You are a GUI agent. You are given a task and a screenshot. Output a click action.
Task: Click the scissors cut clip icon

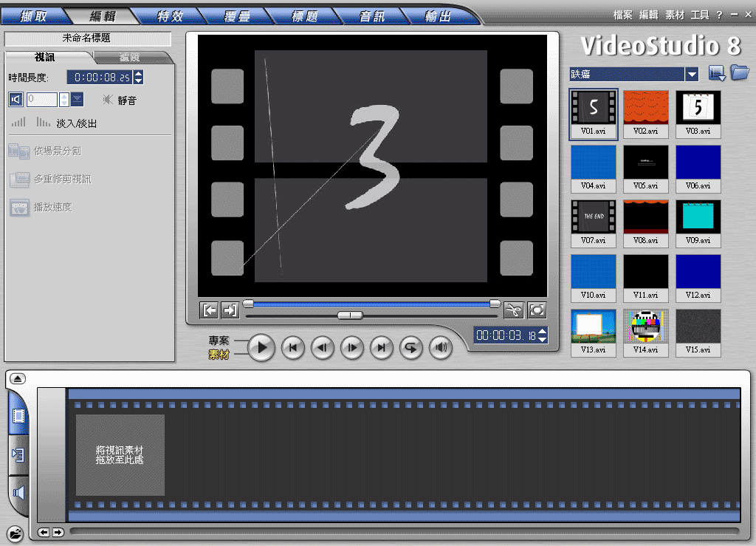(514, 310)
